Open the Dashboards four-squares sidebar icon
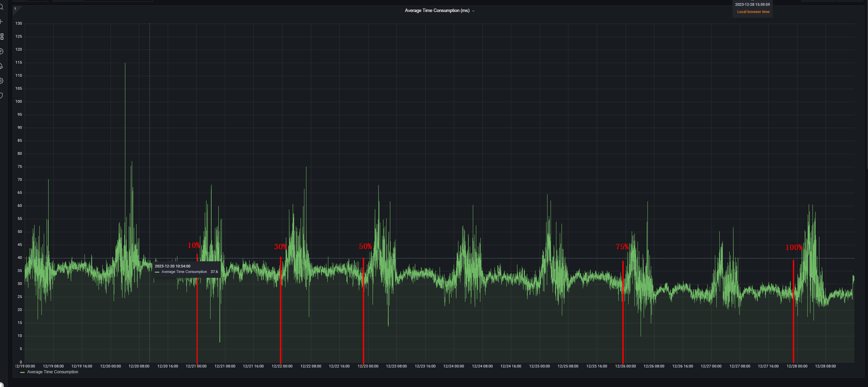Viewport: 868px width, 387px height. 2,37
